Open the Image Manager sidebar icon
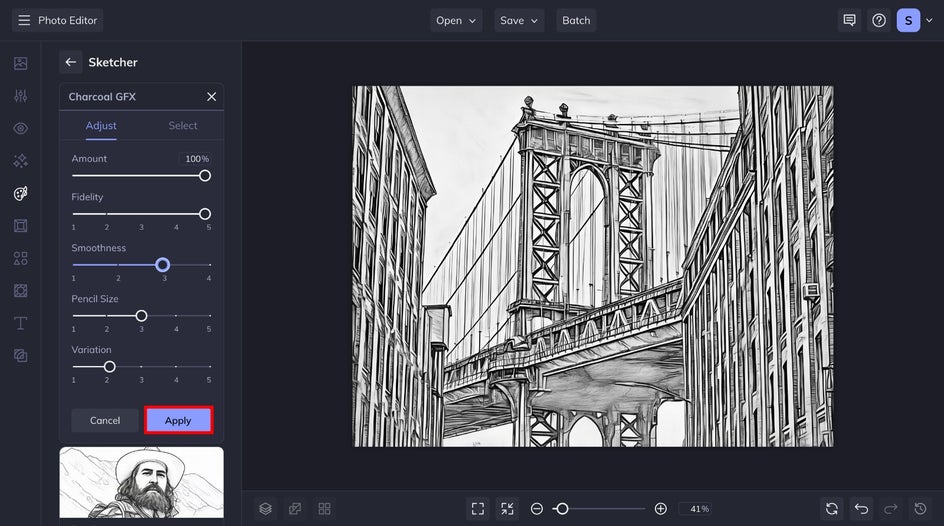Screen dimensions: 944x526 (x=20, y=63)
